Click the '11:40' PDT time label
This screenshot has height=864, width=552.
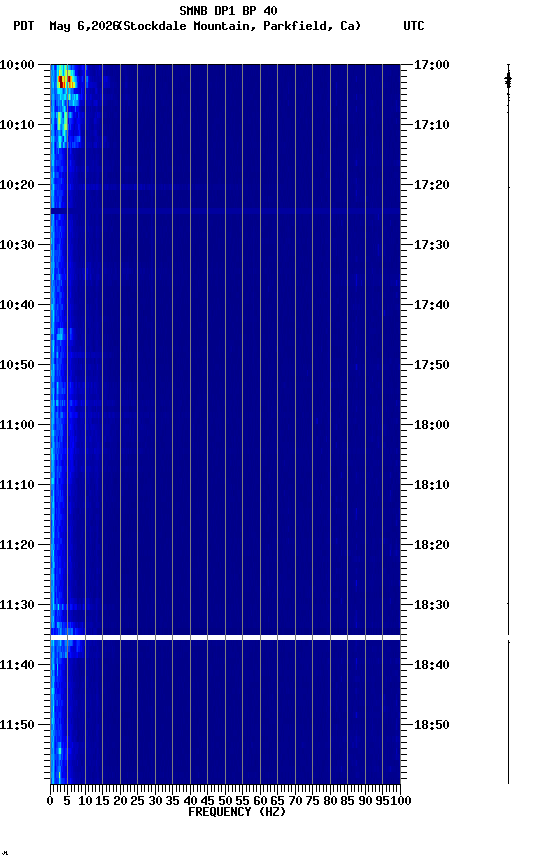[x=17, y=666]
